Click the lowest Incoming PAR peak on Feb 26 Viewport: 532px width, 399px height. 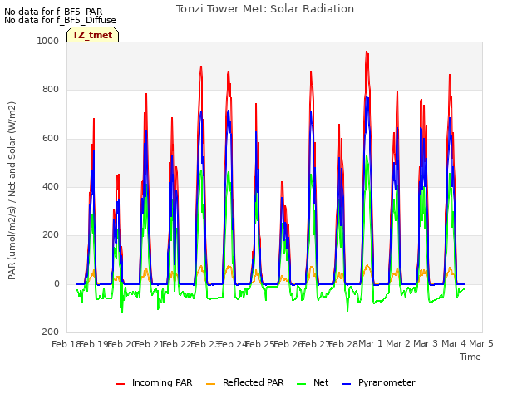point(282,182)
